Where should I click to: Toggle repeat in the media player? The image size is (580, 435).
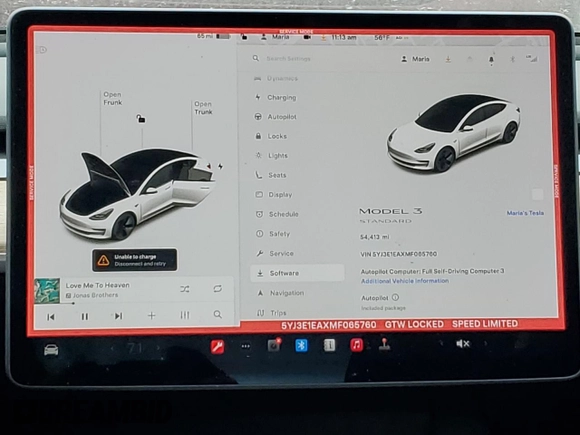coord(218,289)
